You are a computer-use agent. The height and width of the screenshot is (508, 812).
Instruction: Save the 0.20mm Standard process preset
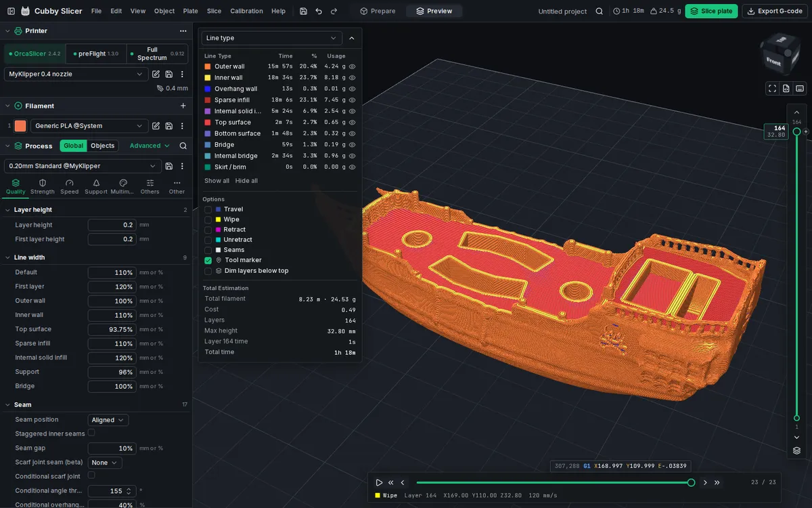click(169, 166)
